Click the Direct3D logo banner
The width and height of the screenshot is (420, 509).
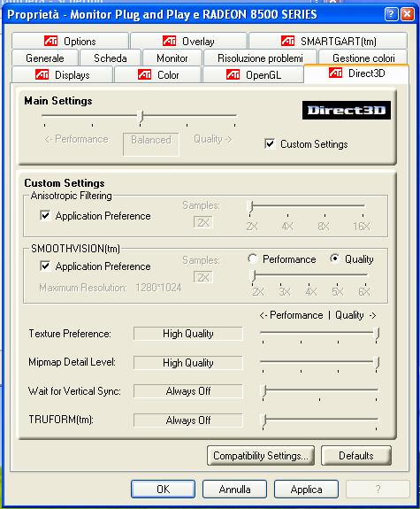(347, 110)
